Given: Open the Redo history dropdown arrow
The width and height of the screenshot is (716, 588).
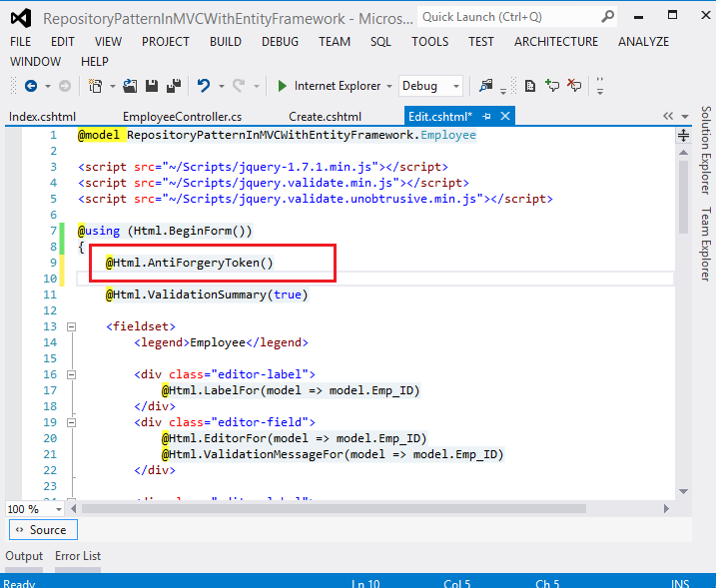Looking at the screenshot, I should [257, 86].
